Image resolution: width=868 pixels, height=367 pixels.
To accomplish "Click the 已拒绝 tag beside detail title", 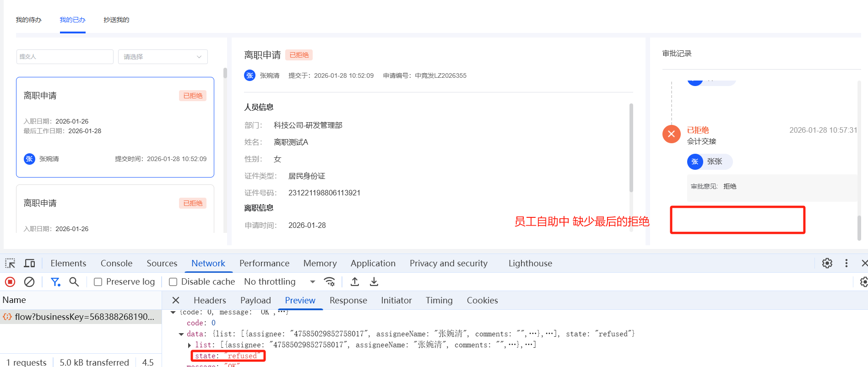I will click(299, 55).
